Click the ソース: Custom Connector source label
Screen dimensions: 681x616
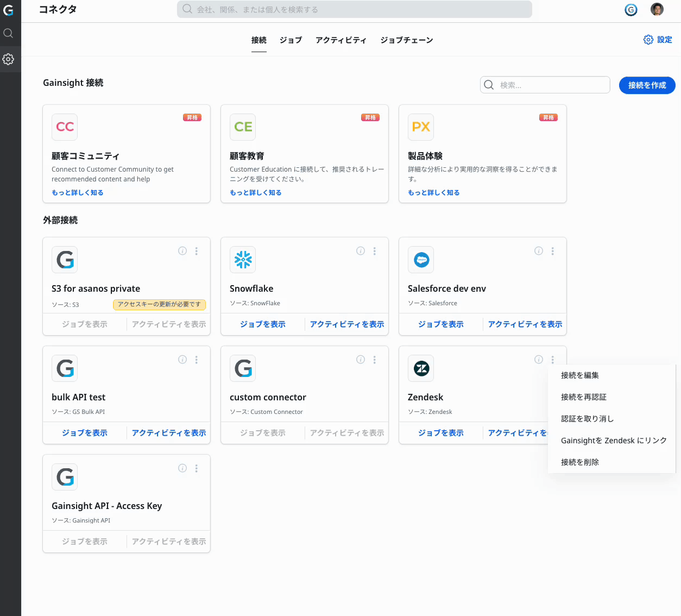[x=266, y=412]
